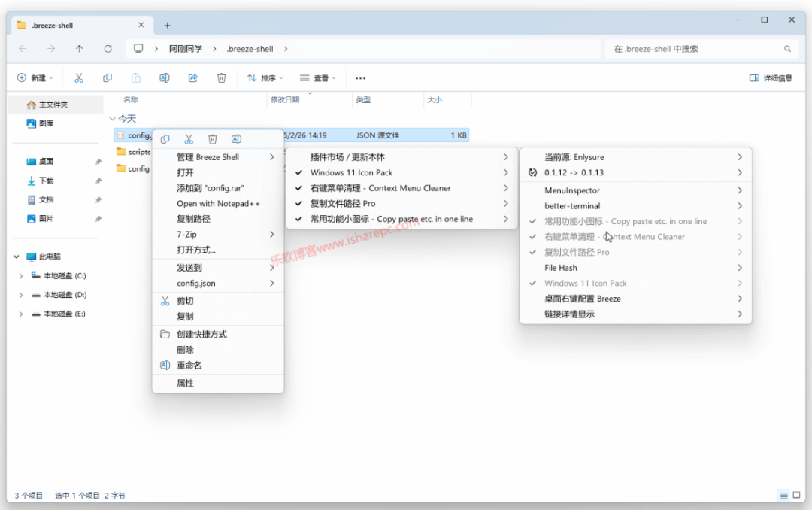Expand the 发送到 submenu

point(218,268)
